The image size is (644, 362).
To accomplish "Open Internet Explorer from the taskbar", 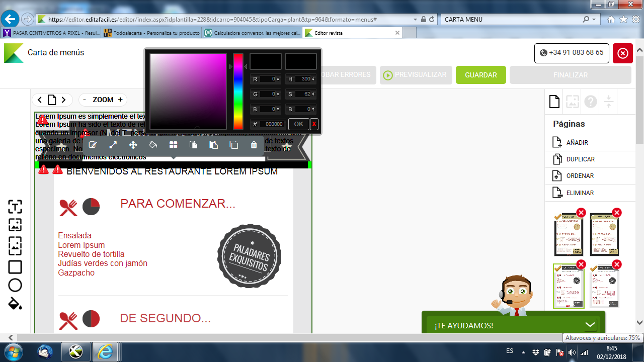I will 105,351.
